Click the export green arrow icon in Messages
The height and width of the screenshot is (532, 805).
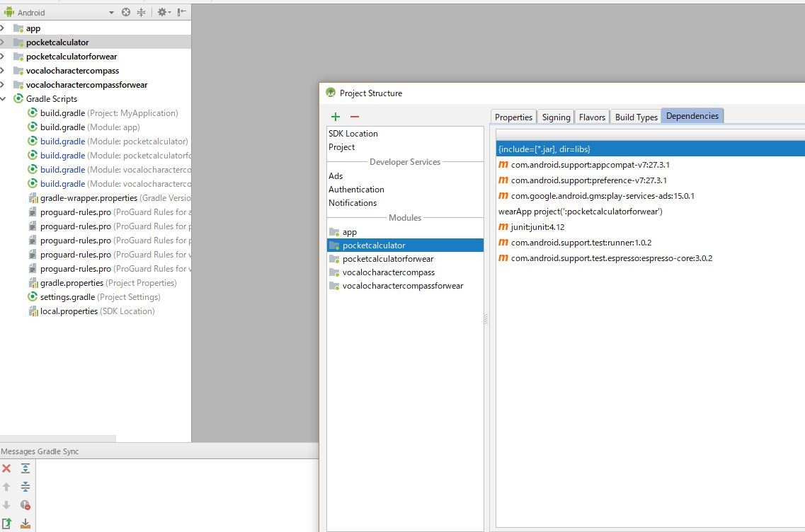coord(6,524)
